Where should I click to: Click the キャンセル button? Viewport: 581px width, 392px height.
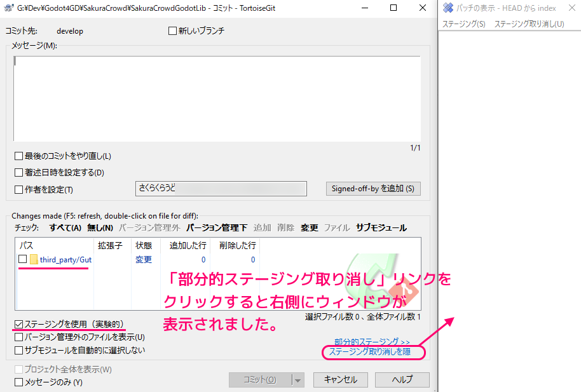(340, 380)
